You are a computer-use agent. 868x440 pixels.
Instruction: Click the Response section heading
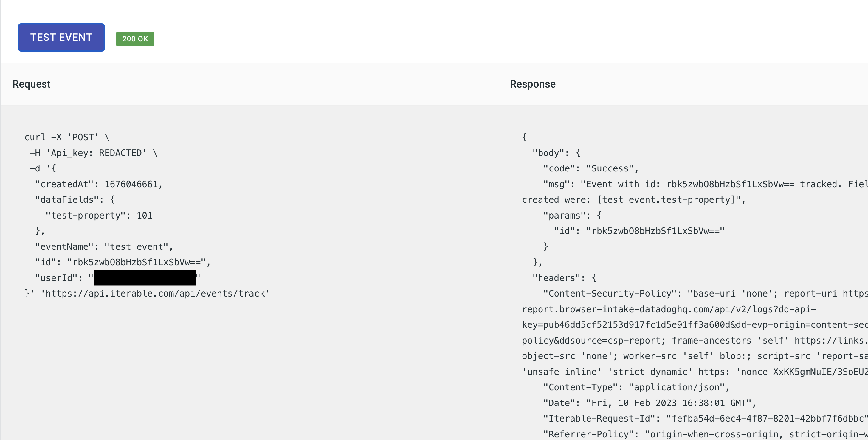pos(532,84)
